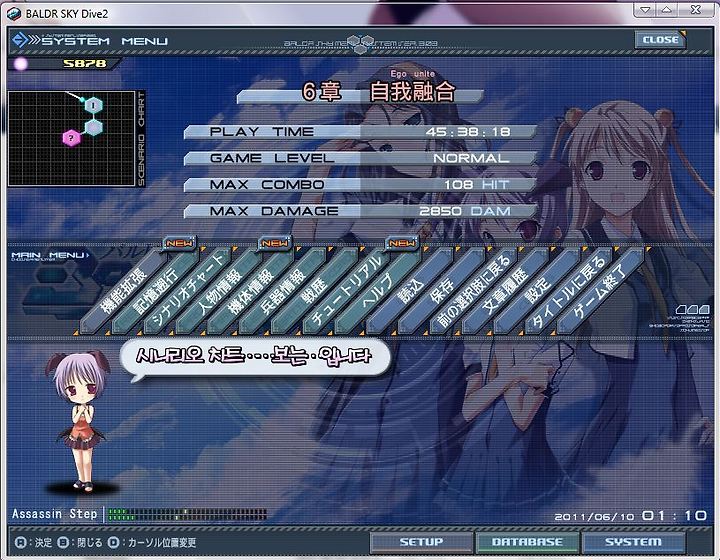Click the 5878 points counter
Viewport: 720px width, 560px height.
pos(84,63)
